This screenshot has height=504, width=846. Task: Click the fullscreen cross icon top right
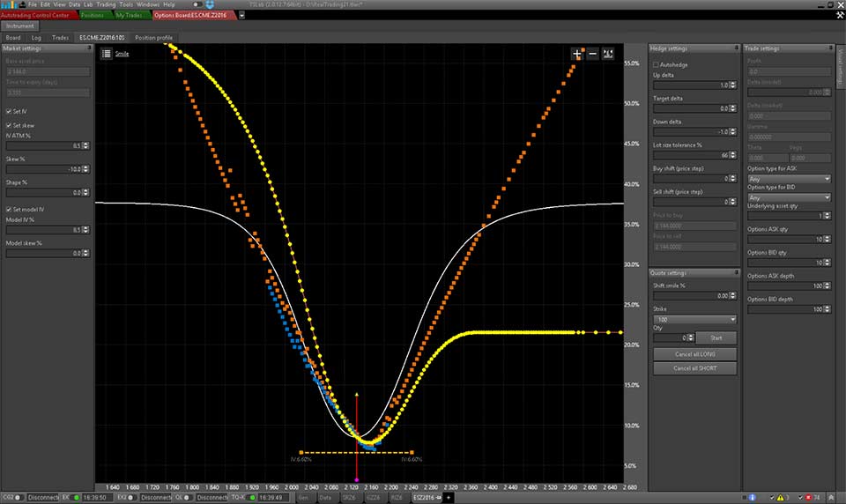839,15
